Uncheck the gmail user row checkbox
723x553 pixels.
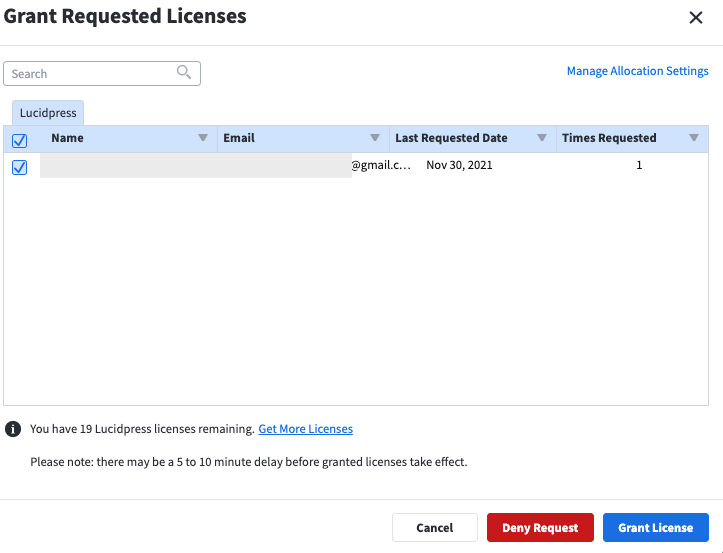19,167
